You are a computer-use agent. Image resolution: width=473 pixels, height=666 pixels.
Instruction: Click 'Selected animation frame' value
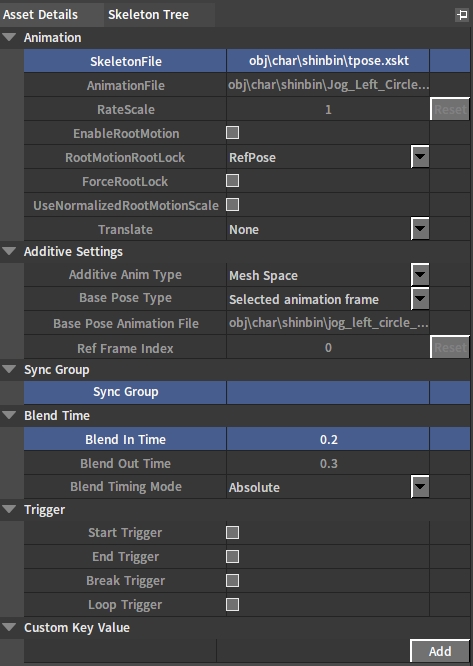304,299
